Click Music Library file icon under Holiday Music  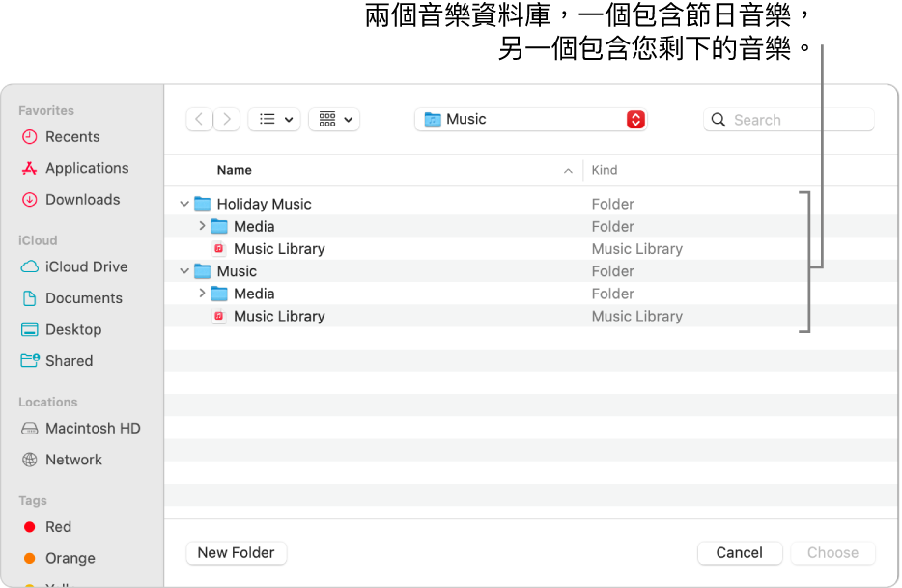coord(218,248)
